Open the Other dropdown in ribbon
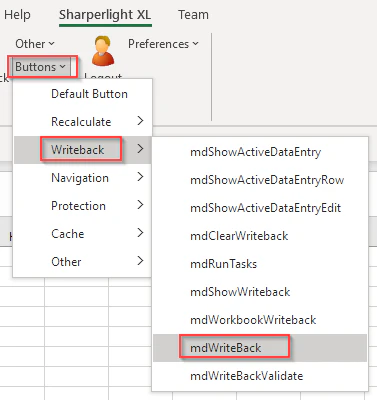Viewport: 377px width, 400px height. [35, 44]
